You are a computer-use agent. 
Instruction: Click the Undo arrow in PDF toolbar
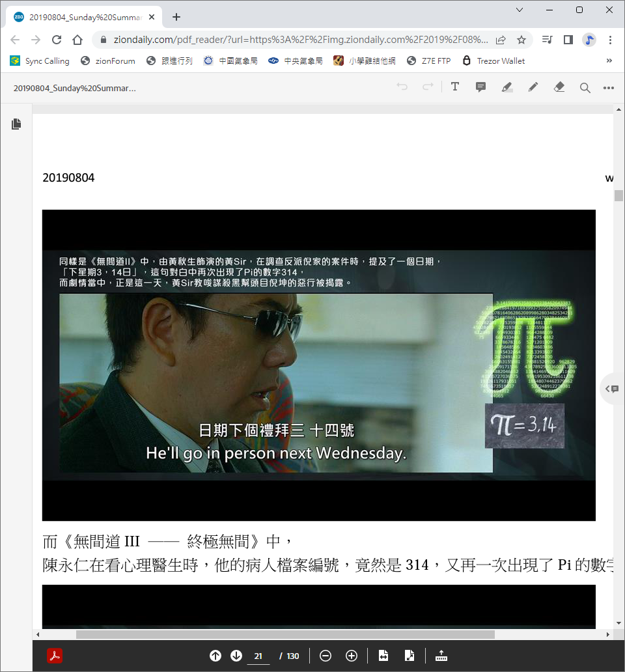(x=402, y=87)
